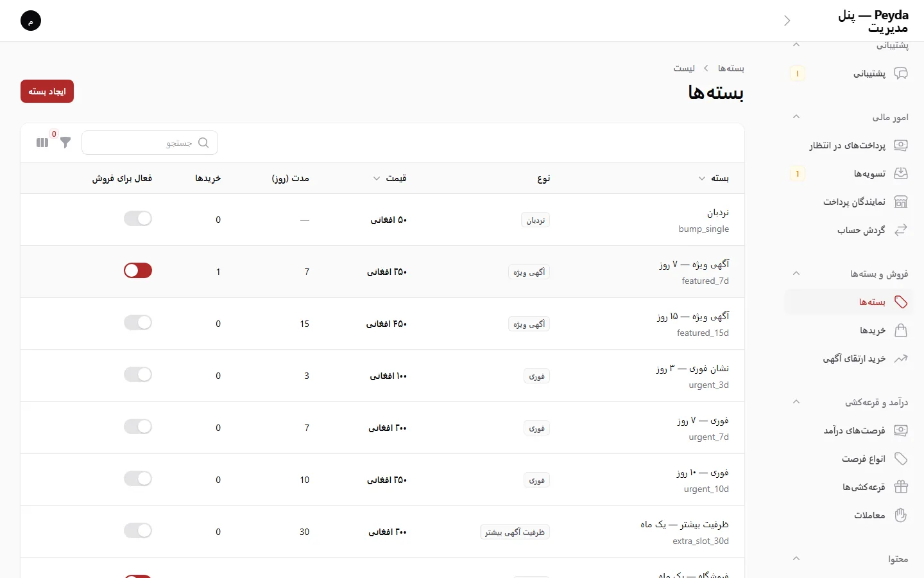The width and height of the screenshot is (924, 578).
Task: Click the ایجاد بسته button
Action: 47,91
